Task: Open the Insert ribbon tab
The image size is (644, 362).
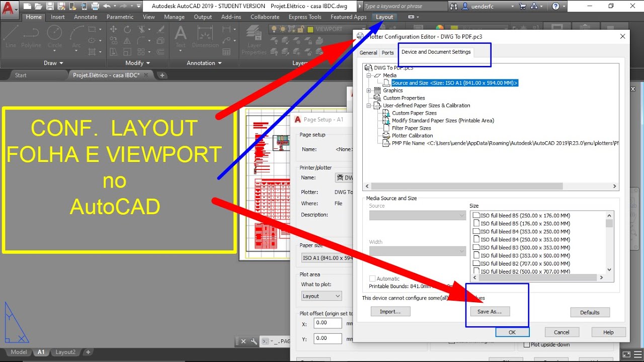Action: (58, 17)
